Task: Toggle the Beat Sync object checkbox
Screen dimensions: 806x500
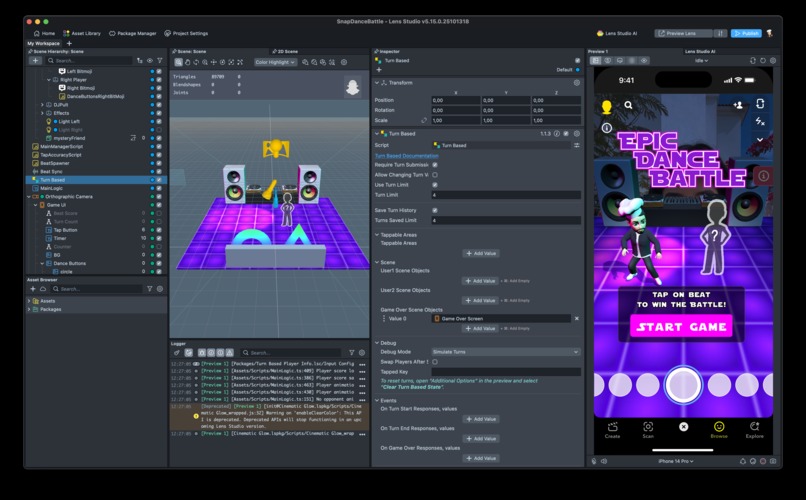Action: click(159, 172)
